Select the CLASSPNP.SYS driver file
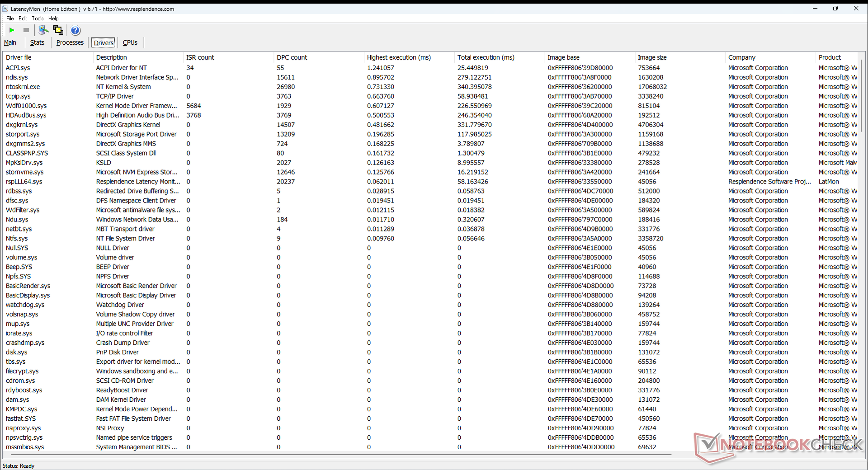This screenshot has width=868, height=470. (27, 153)
